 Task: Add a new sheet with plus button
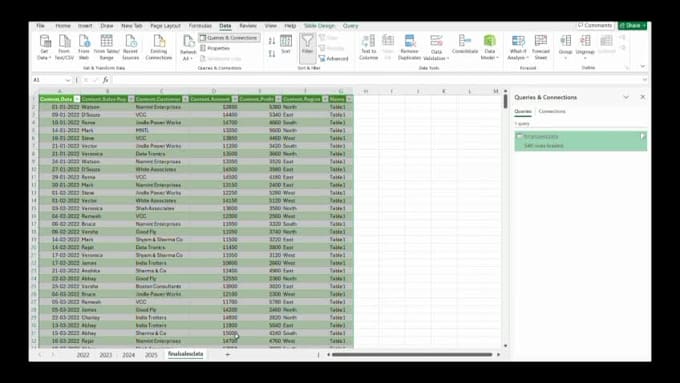click(227, 354)
